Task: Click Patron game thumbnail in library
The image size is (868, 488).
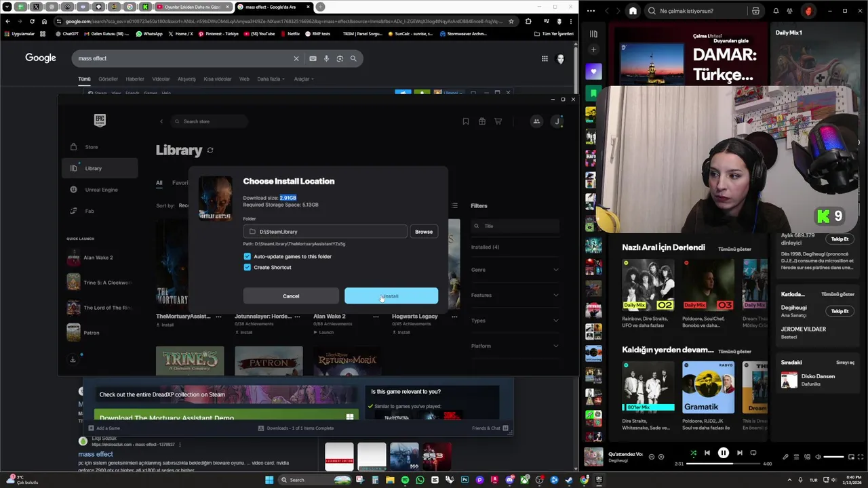Action: point(269,361)
